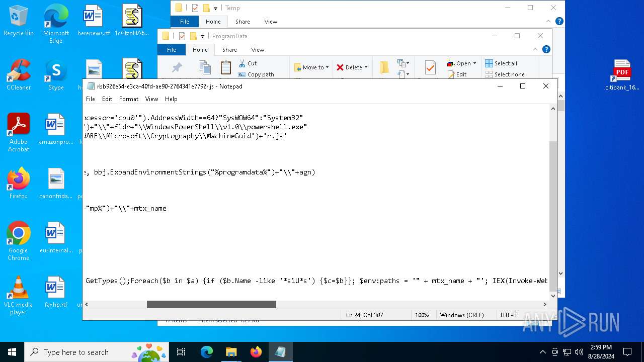This screenshot has width=644, height=362.
Task: Open Notepad Format menu
Action: point(129,99)
